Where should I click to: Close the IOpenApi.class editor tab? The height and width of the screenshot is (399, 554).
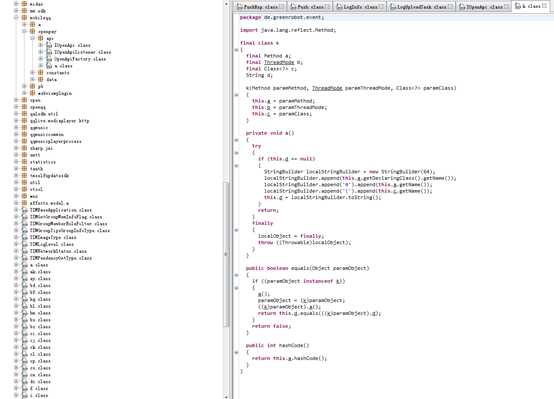tap(506, 7)
